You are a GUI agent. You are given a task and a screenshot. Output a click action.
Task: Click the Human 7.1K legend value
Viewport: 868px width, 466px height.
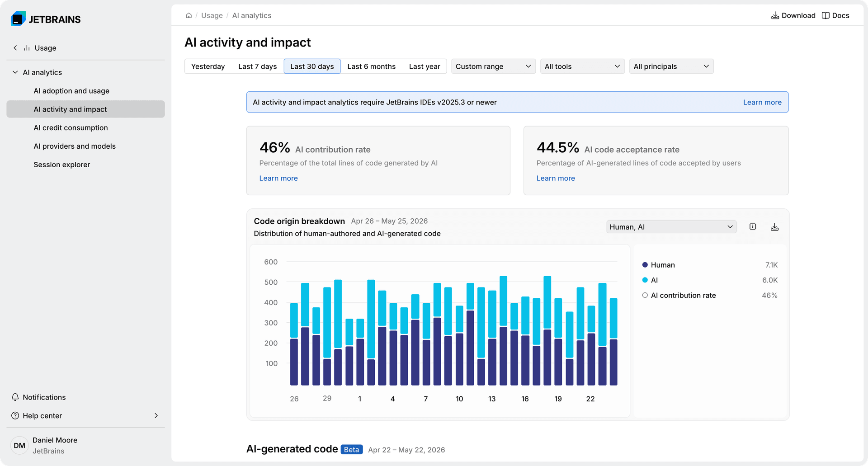pos(771,265)
